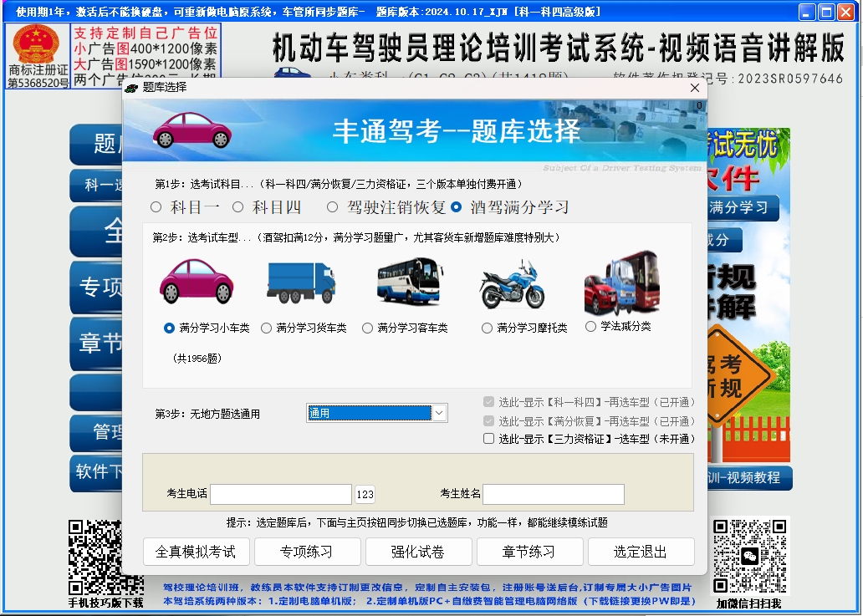Viewport: 863px width, 616px height.
Task: Click the blue cargo truck icon
Action: pos(301,283)
